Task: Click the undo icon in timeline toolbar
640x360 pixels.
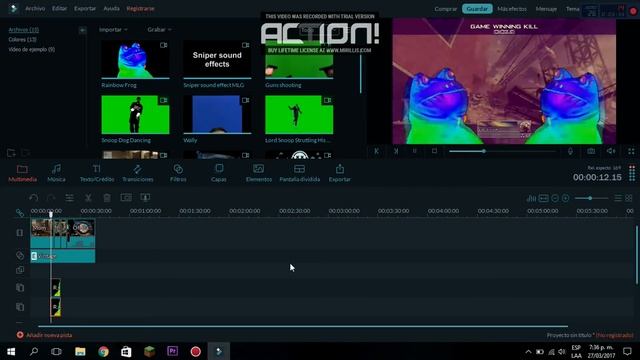Action: point(33,198)
